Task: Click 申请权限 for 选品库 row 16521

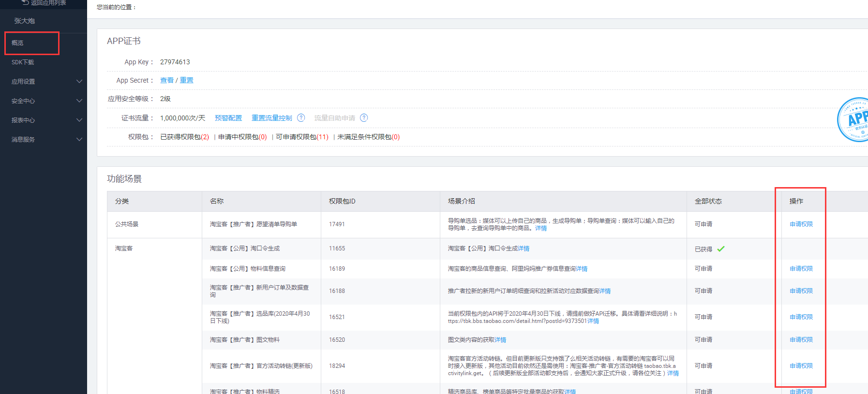Action: (801, 317)
